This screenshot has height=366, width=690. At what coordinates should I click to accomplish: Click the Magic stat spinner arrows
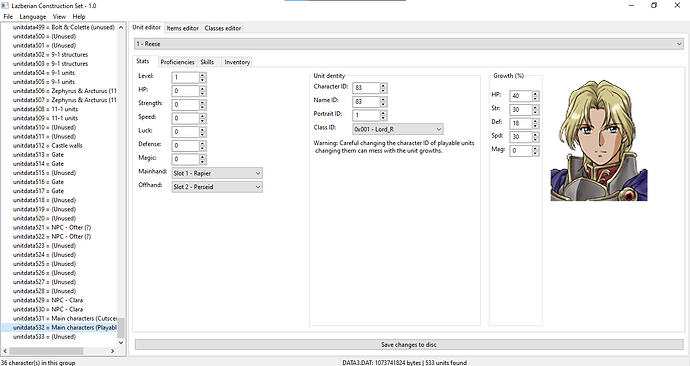click(x=202, y=159)
